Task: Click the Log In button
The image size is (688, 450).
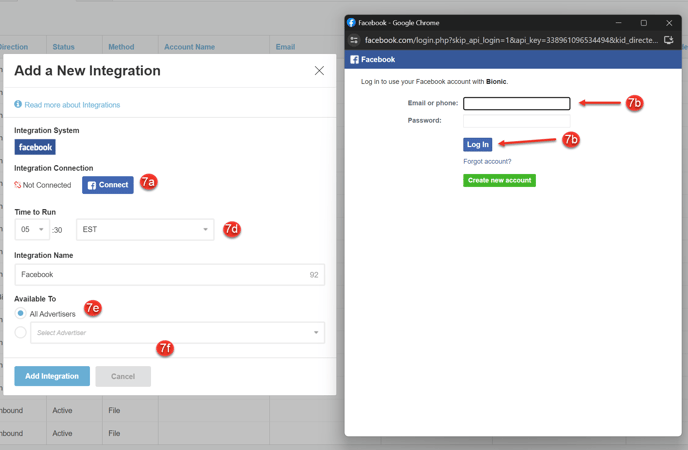Action: point(477,144)
